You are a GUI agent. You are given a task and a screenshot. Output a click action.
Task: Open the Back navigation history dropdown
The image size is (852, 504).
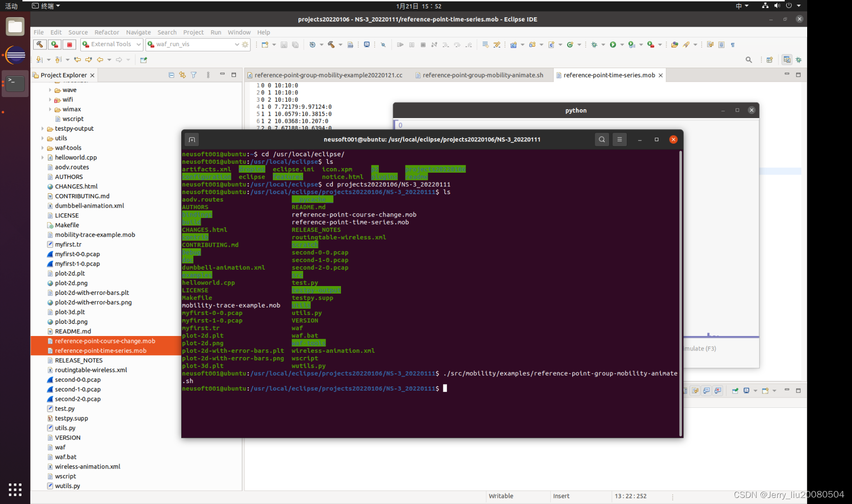point(109,60)
